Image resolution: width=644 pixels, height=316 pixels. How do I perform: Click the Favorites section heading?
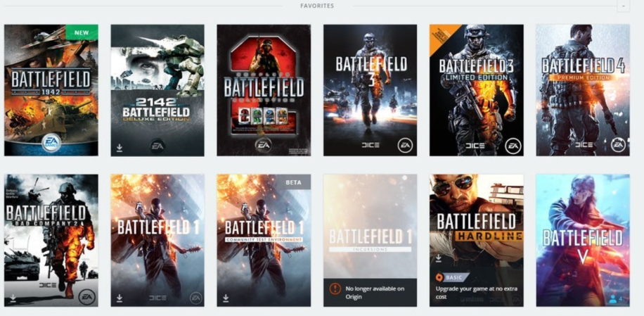[317, 6]
